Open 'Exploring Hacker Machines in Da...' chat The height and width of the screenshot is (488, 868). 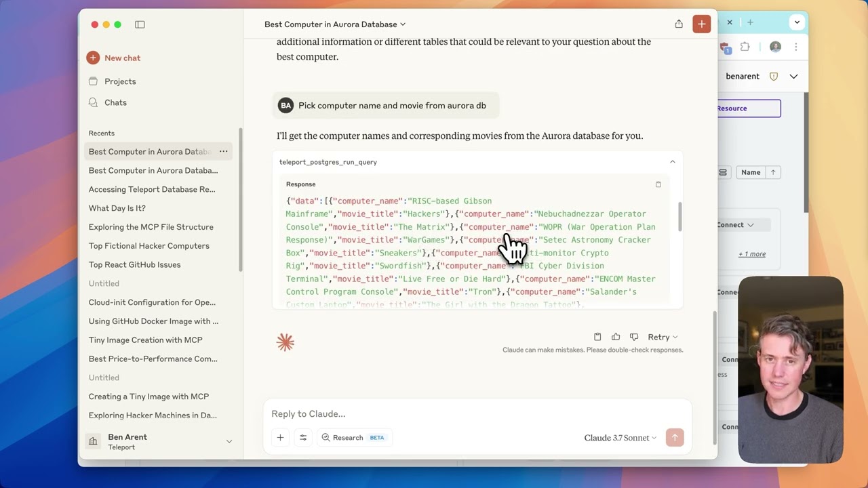tap(153, 415)
